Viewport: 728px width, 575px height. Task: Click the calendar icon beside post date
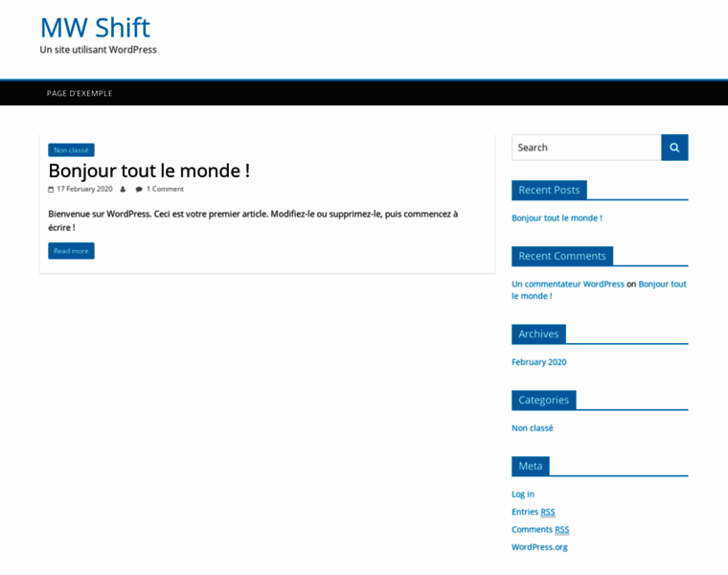51,190
